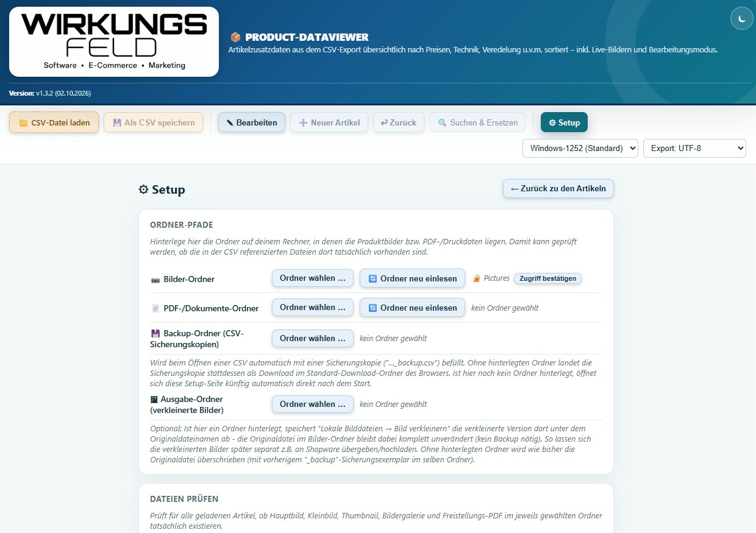Viewport: 756px width, 533px height.
Task: Enable edit mode via 'Bearbeiten'
Action: (251, 122)
